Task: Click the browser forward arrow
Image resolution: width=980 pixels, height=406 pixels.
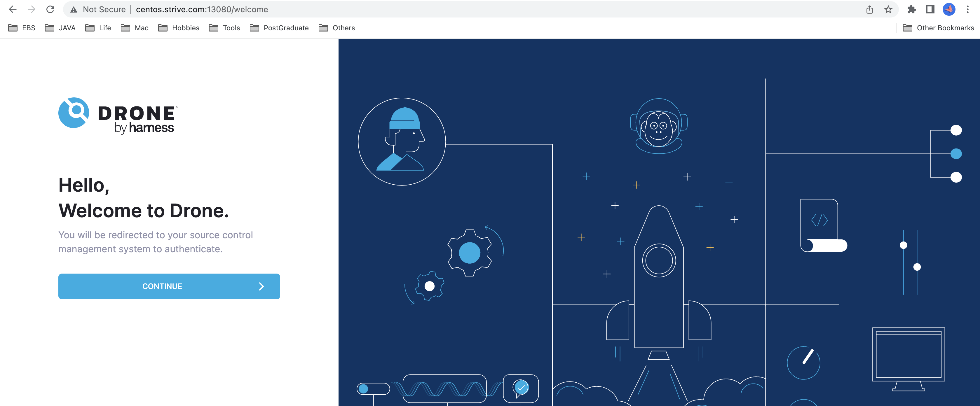Action: click(32, 10)
